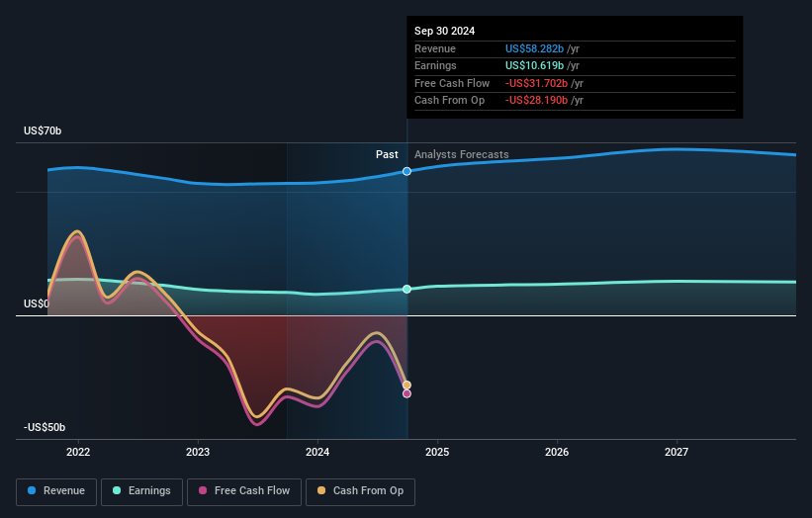
Task: Click the -US$28.190b cash from op value
Action: pyautogui.click(x=536, y=101)
